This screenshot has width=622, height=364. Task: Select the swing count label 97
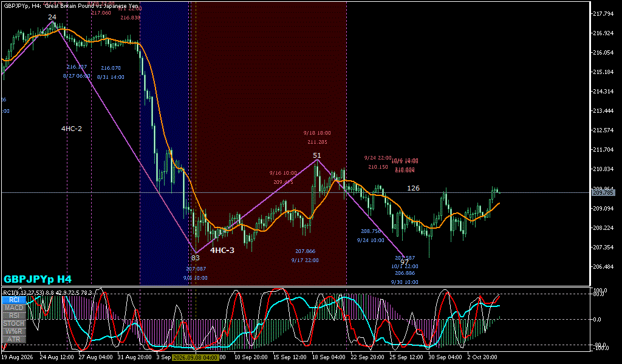coord(404,262)
